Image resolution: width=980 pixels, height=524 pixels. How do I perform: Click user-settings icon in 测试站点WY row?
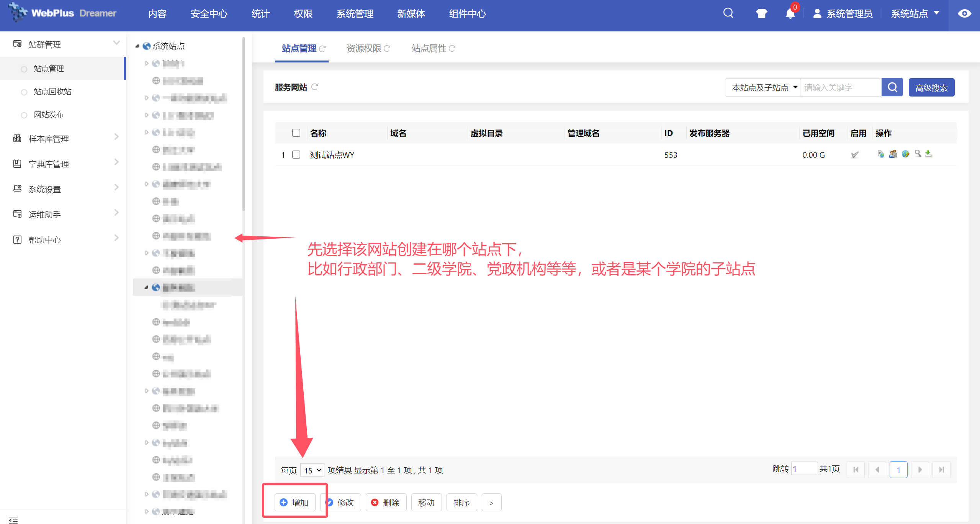pyautogui.click(x=893, y=154)
